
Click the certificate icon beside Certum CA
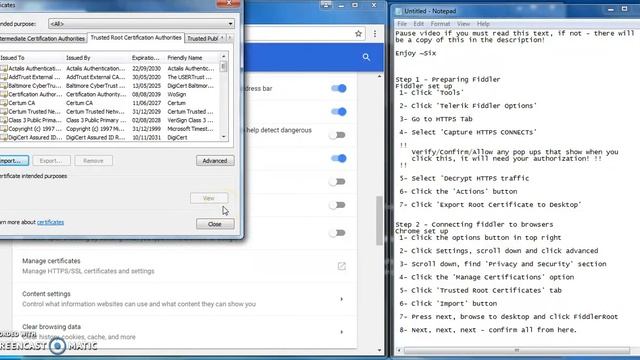pos(4,103)
